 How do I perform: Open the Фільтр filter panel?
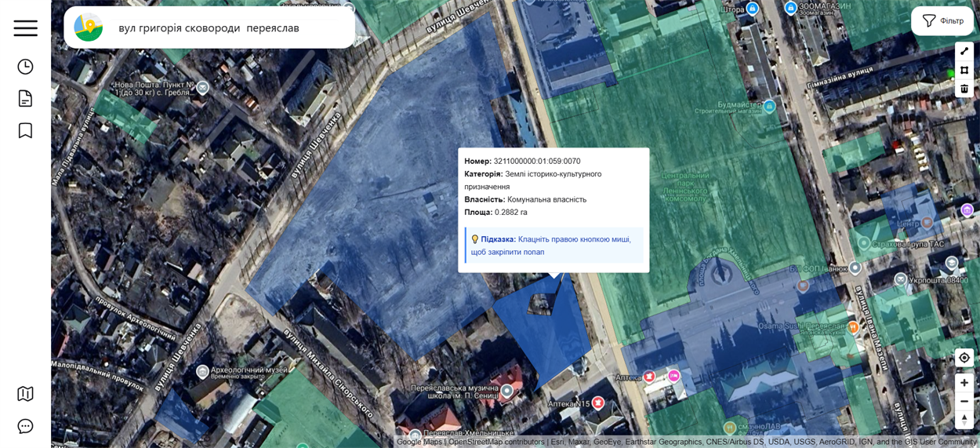click(942, 21)
